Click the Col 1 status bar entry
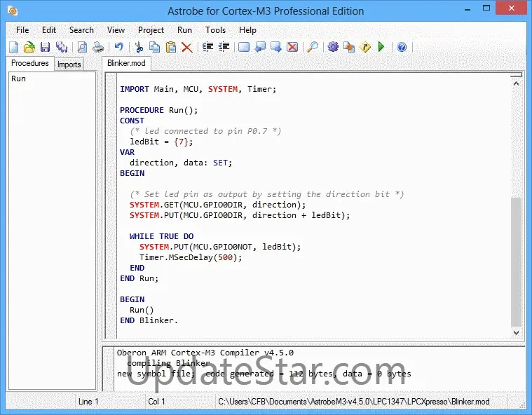This screenshot has width=532, height=415. [156, 402]
